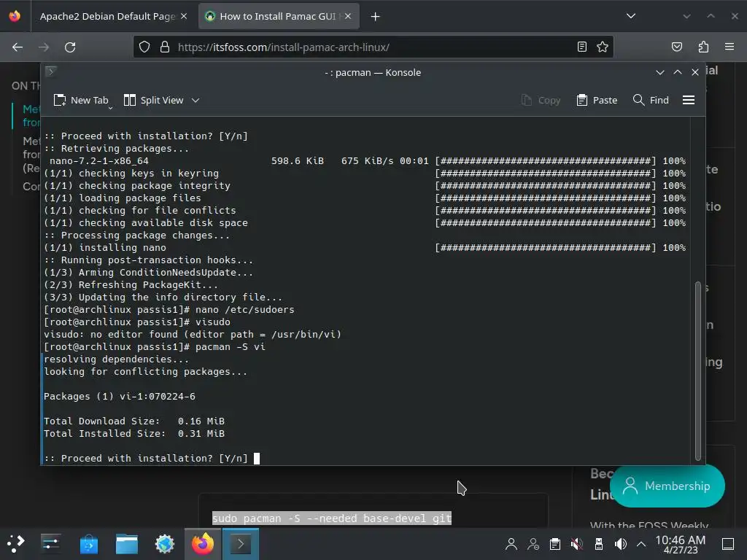Expand the Split View dropdown chevron

click(196, 100)
